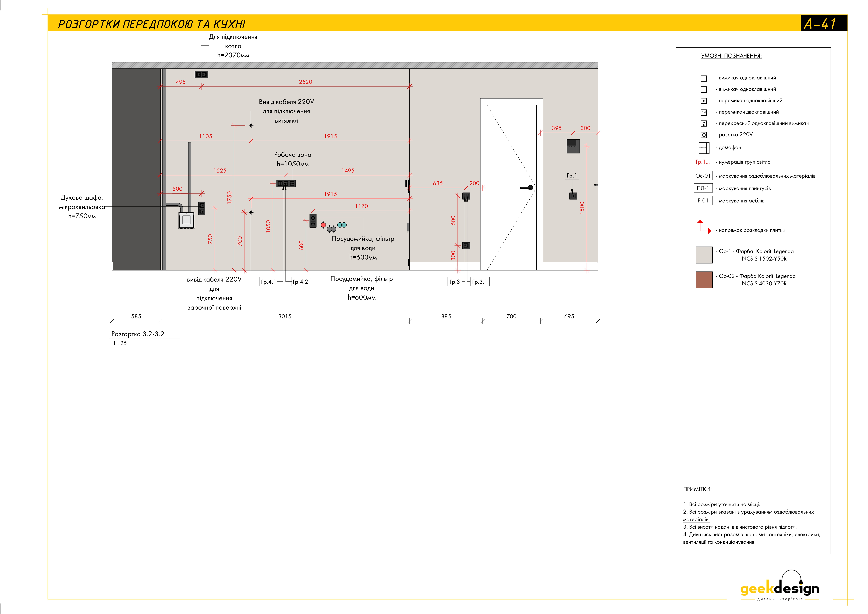This screenshot has width=868, height=614.
Task: Click the Розгортка 3.2-3.2 view title
Action: (138, 334)
